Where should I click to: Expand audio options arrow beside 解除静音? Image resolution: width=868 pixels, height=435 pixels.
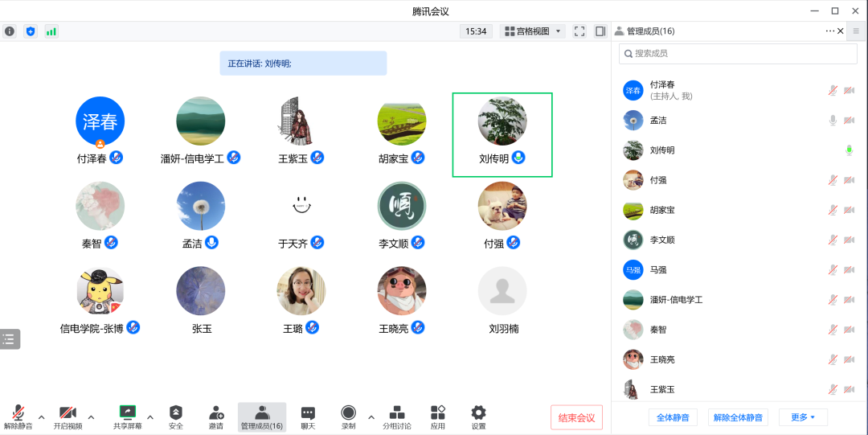42,417
